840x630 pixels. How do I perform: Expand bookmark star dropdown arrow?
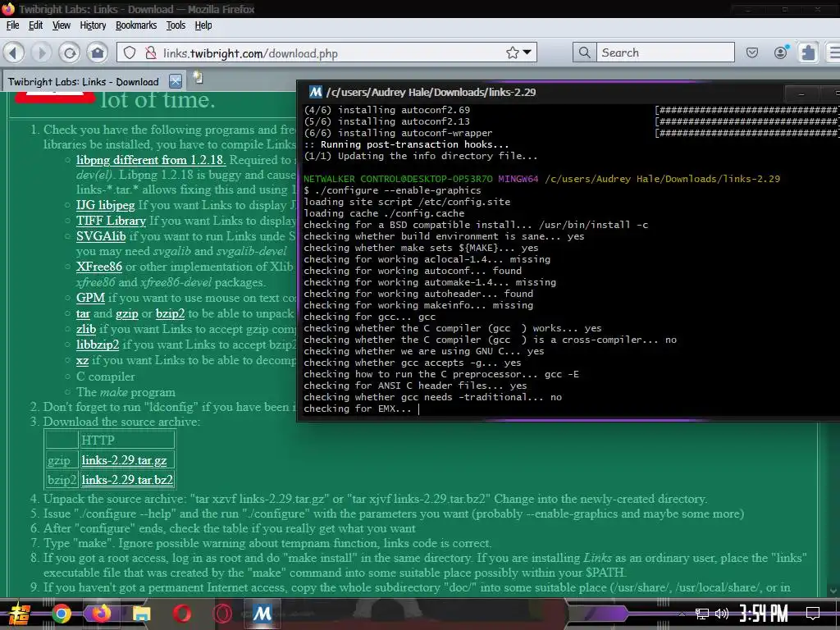click(x=527, y=52)
